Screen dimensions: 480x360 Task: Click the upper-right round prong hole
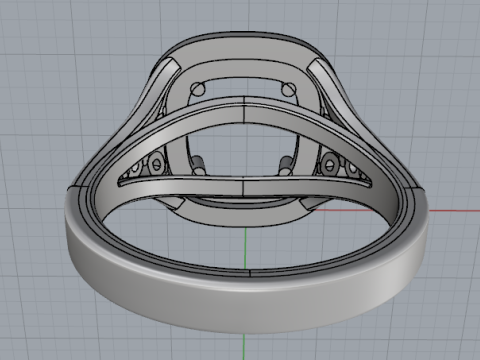pyautogui.click(x=288, y=89)
